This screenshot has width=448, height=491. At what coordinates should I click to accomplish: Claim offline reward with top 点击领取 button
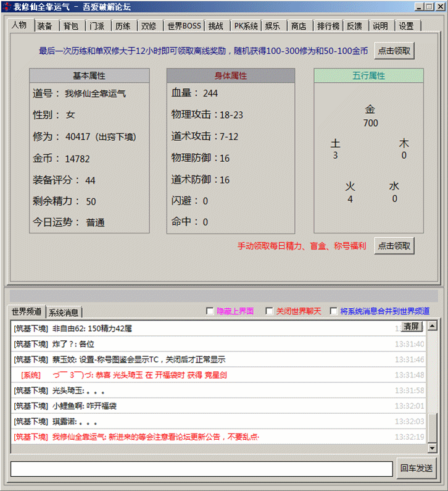(394, 51)
